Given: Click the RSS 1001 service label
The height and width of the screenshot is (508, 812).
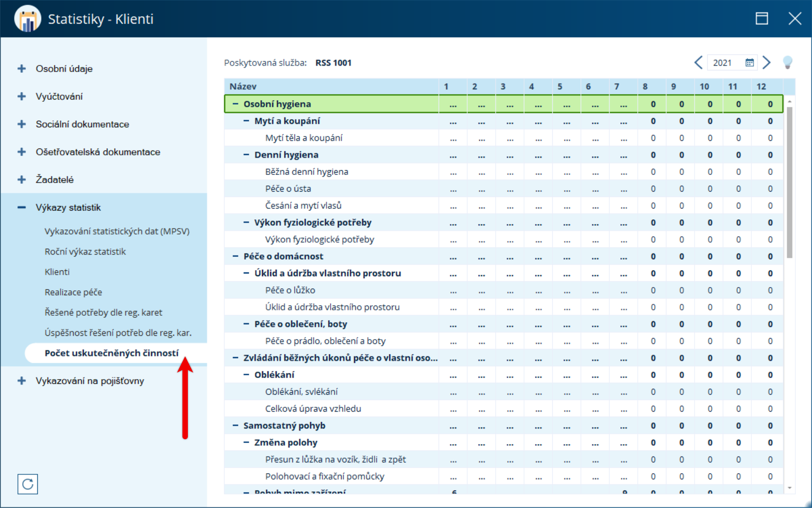Looking at the screenshot, I should tap(333, 63).
